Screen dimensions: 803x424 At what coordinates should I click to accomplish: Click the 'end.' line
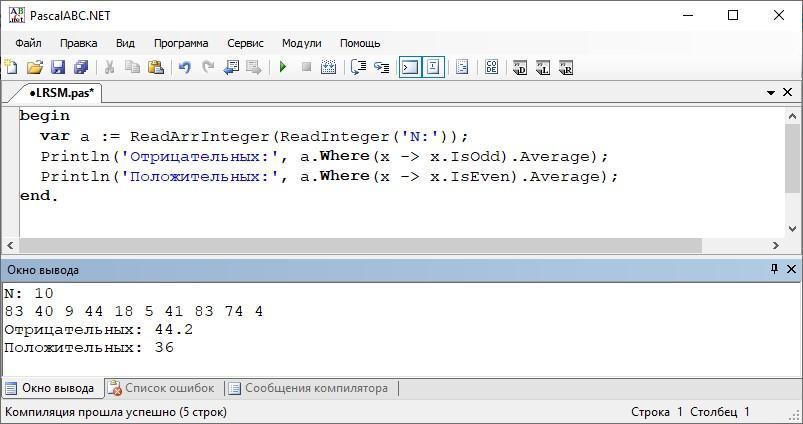[39, 196]
